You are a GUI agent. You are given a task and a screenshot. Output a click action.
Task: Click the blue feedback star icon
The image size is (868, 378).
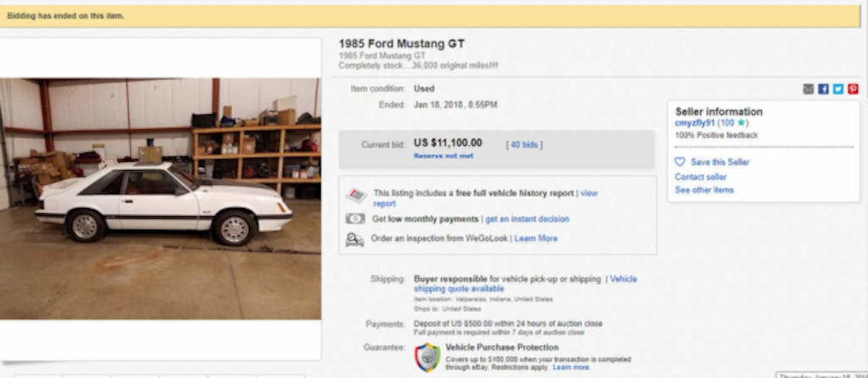pyautogui.click(x=741, y=124)
